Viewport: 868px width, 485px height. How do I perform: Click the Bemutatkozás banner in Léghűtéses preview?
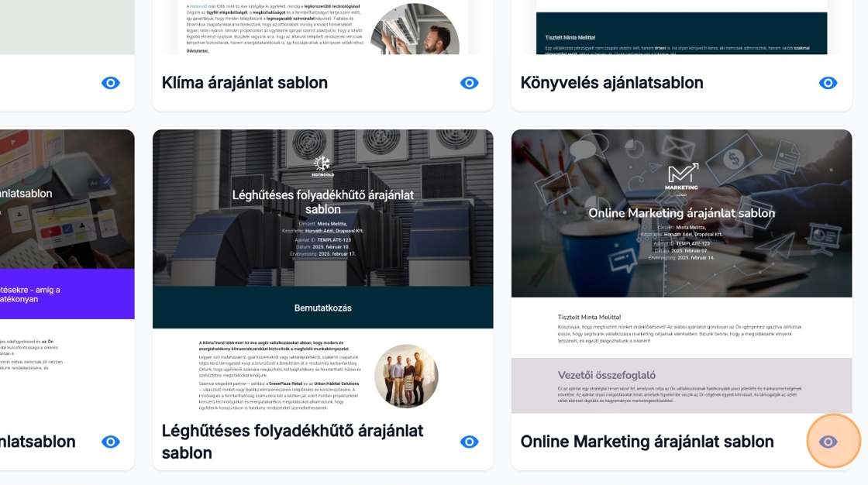[x=322, y=308]
